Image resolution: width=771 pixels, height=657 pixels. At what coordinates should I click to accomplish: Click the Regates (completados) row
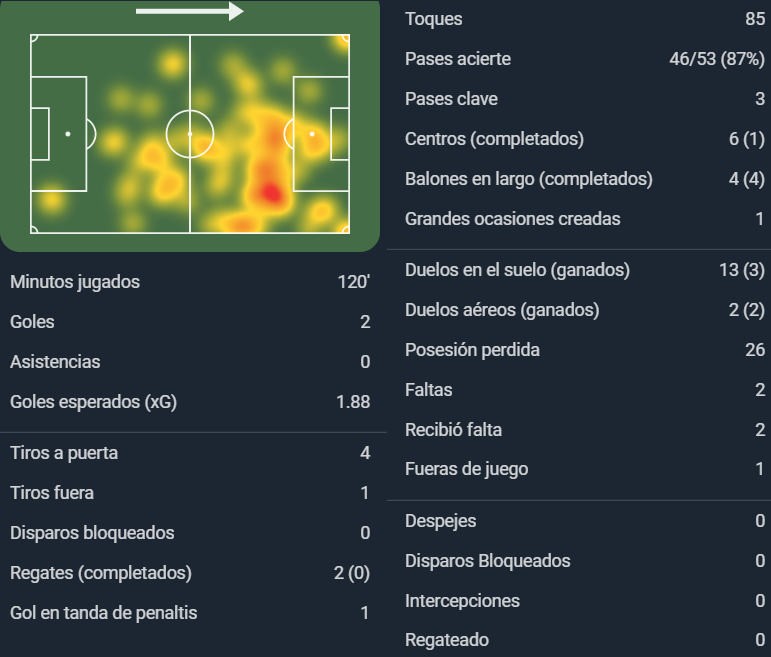coord(190,573)
